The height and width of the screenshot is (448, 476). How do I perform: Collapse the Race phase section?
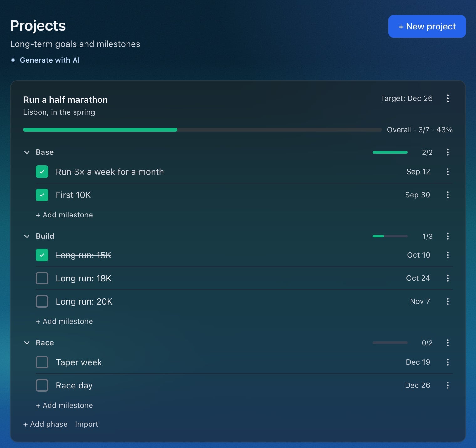[x=27, y=343]
